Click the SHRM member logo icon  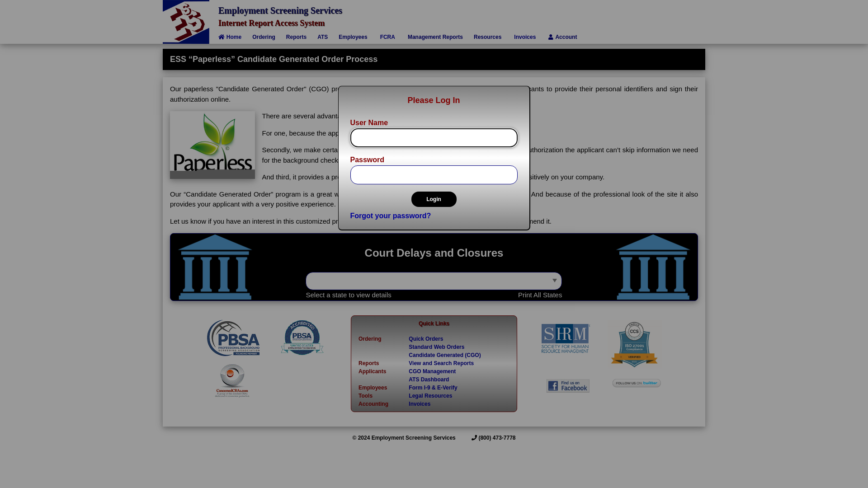tap(565, 338)
